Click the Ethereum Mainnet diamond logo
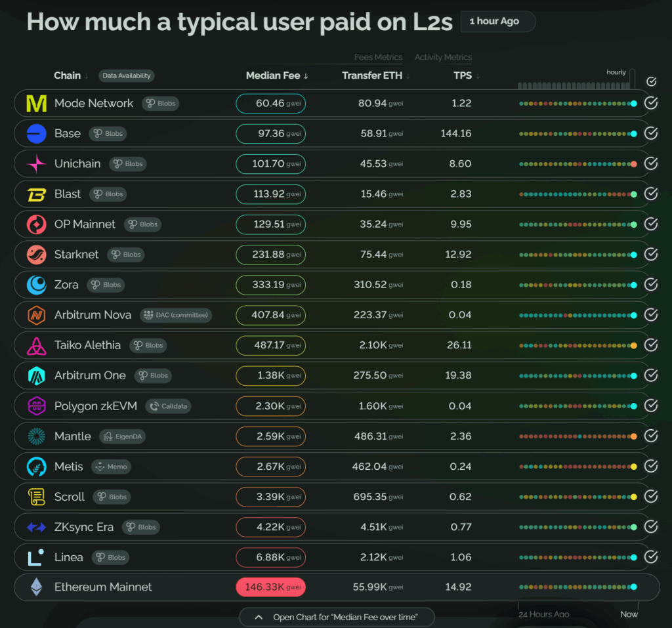This screenshot has height=628, width=672. coord(37,587)
